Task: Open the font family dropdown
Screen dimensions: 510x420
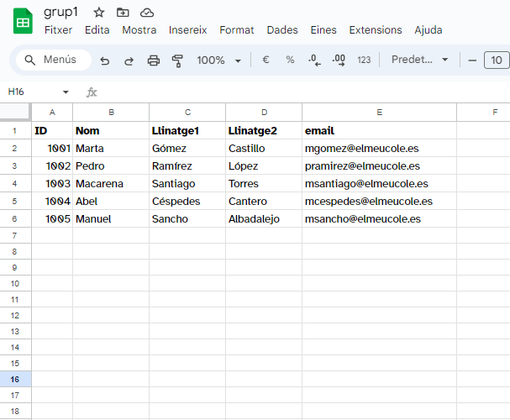Action: click(x=420, y=60)
